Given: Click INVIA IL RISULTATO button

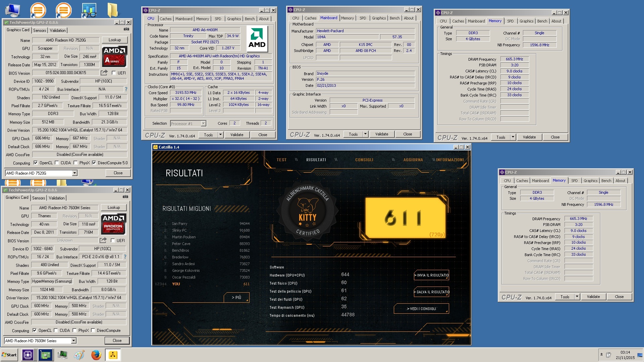Looking at the screenshot, I should pyautogui.click(x=431, y=275).
